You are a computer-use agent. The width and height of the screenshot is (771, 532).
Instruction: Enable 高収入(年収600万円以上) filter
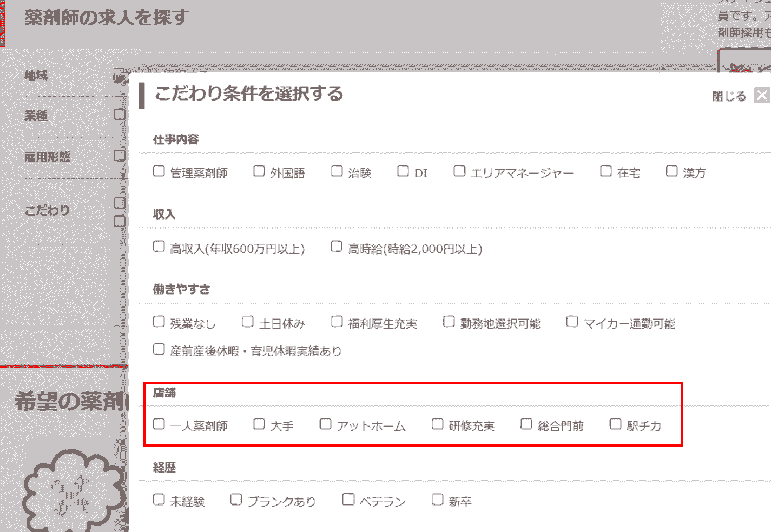(159, 247)
